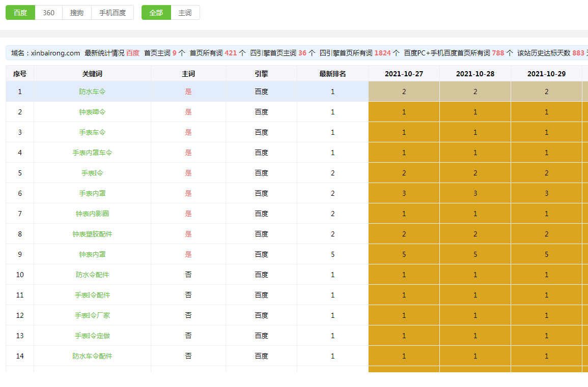Click the 最新排名 column header
This screenshot has width=588, height=387.
(x=332, y=74)
